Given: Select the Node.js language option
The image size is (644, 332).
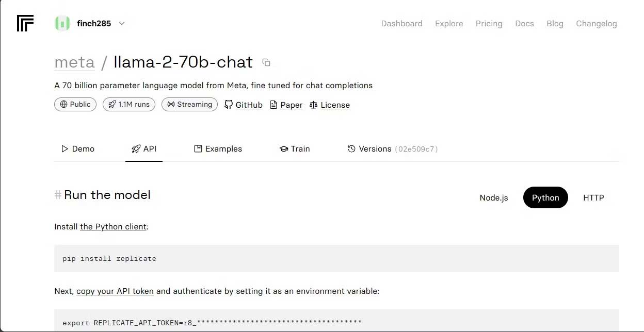Looking at the screenshot, I should 493,197.
